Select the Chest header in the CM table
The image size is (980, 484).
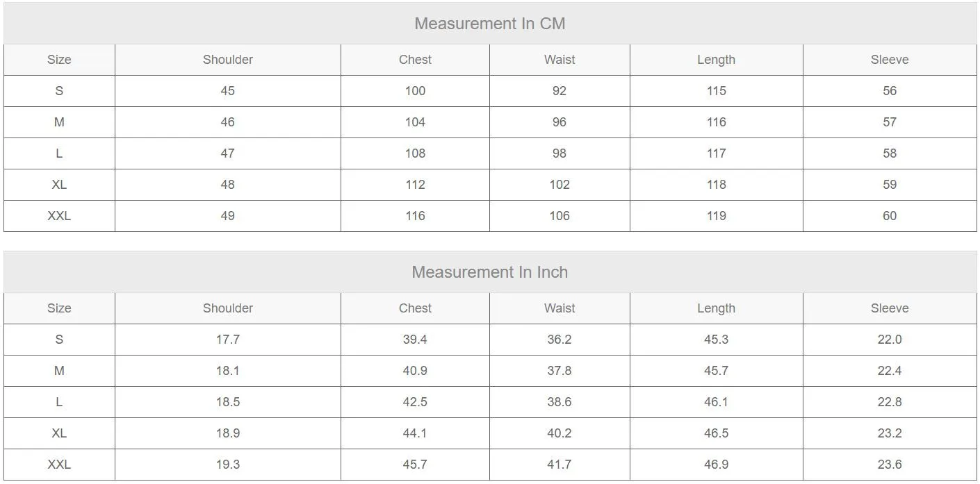point(415,60)
